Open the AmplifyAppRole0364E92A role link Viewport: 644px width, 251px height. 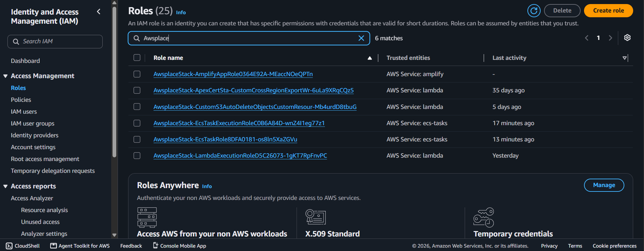click(x=233, y=74)
